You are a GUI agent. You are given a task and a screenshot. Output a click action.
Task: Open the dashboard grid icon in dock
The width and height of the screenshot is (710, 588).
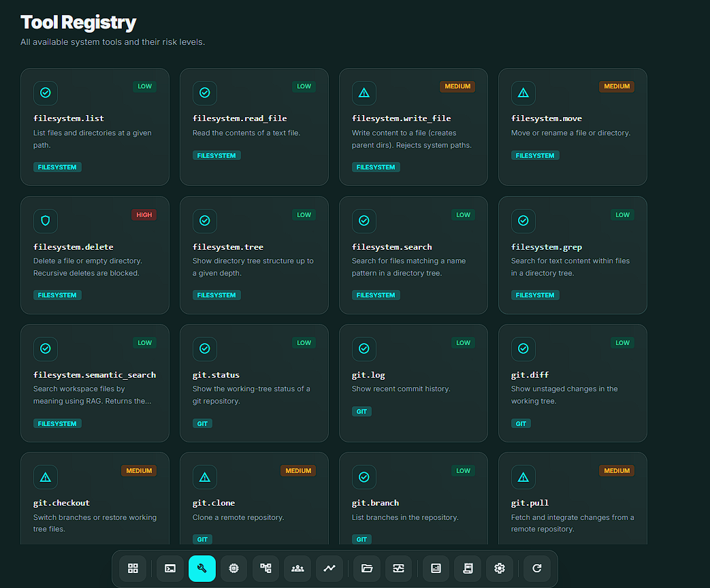(133, 568)
